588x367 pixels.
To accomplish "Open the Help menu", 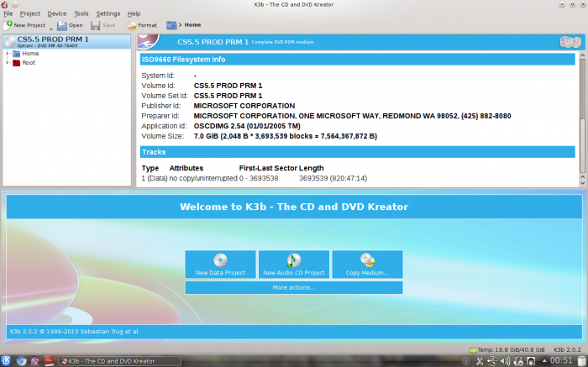I will pyautogui.click(x=134, y=13).
